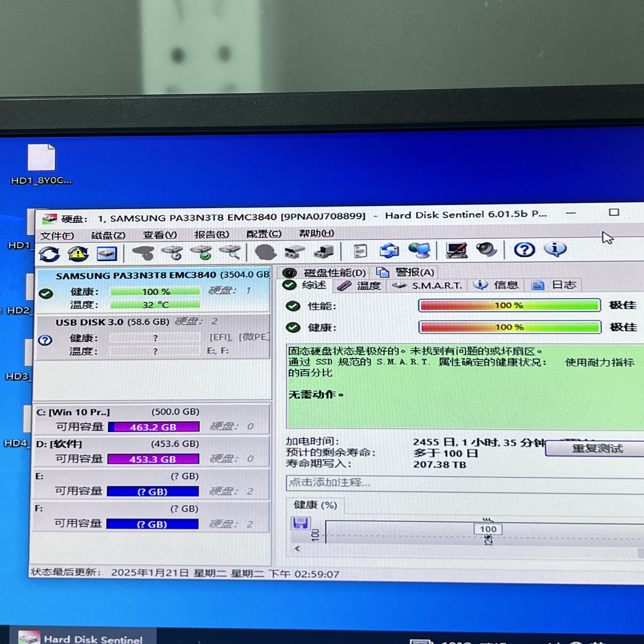Click the globe and monitor toolbar icon
644x644 pixels.
(x=419, y=251)
